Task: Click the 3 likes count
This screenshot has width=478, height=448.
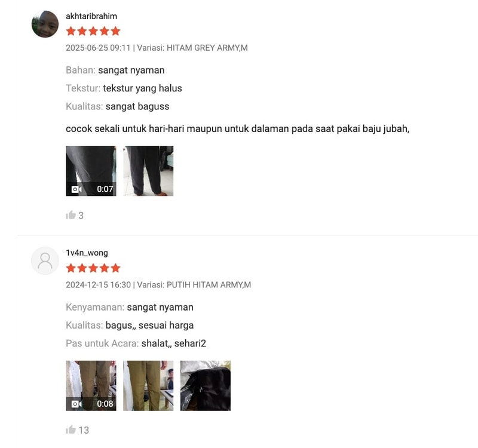Action: 81,216
